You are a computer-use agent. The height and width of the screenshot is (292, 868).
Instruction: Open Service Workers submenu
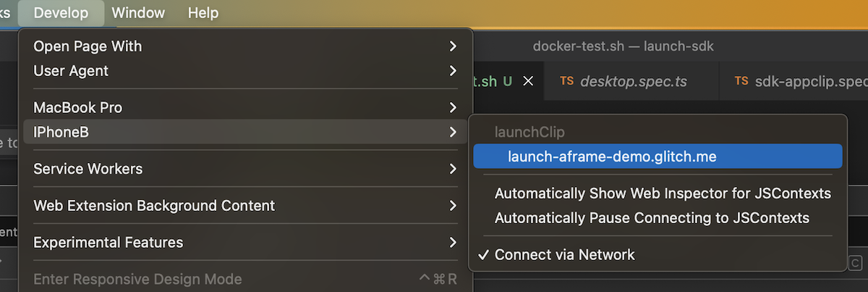click(246, 169)
